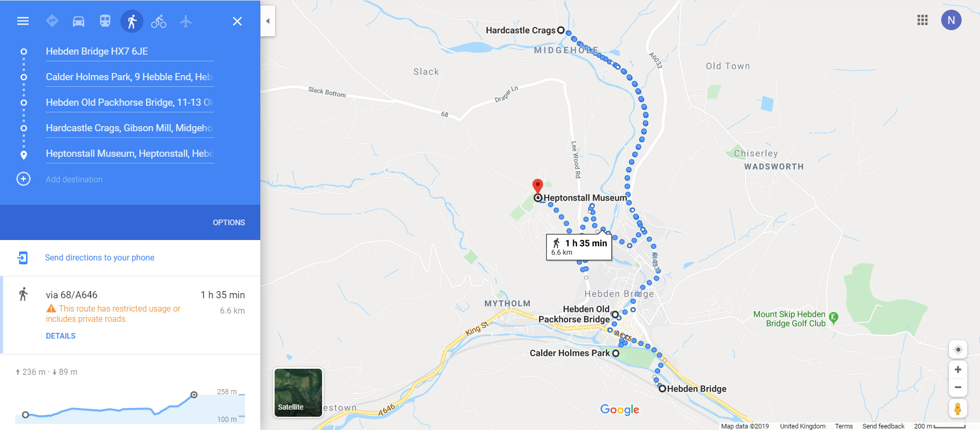Open the Terms link
Image resolution: width=980 pixels, height=430 pixels.
[844, 426]
